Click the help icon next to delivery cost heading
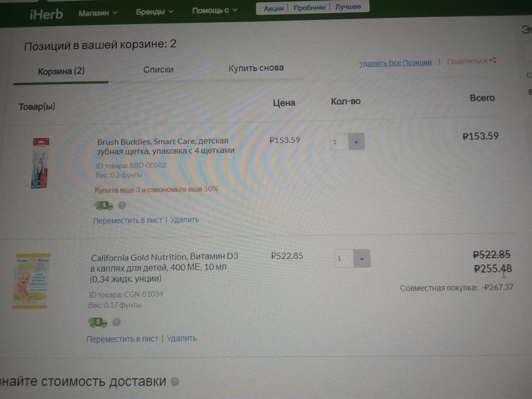 [175, 382]
